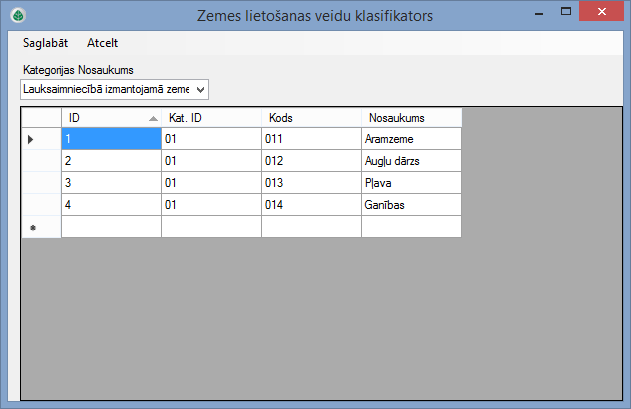Click Kat. ID cell in Augļu dārzs row

pos(211,161)
